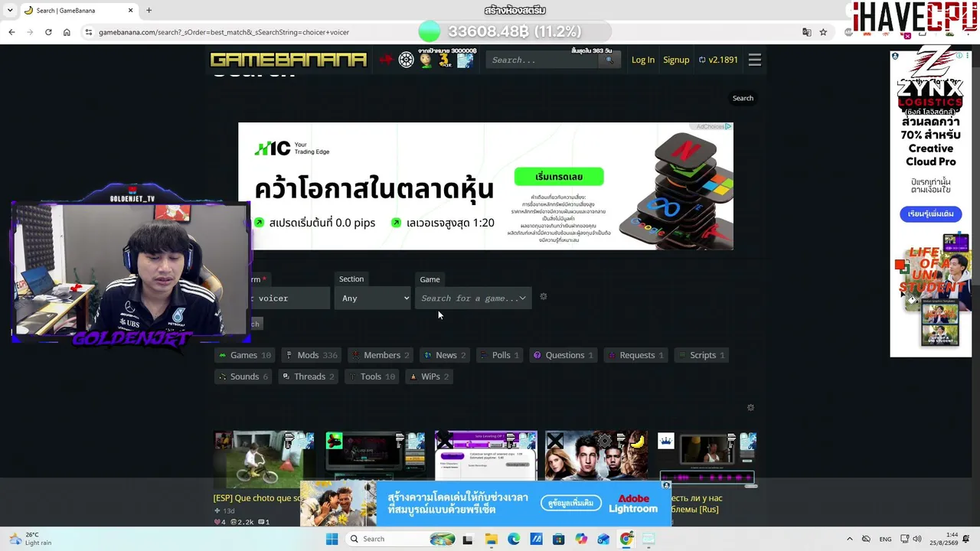Open the gear icon beside the Game field
This screenshot has height=551, width=980.
point(544,297)
